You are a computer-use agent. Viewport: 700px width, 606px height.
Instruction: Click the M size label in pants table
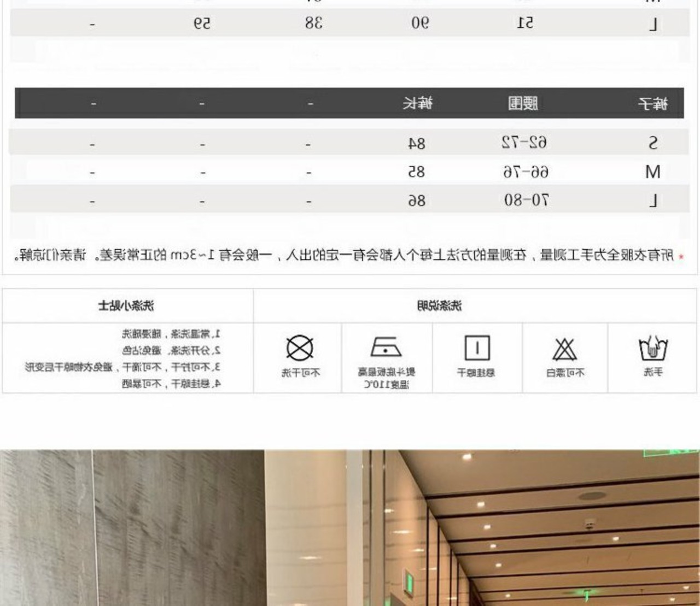[653, 172]
